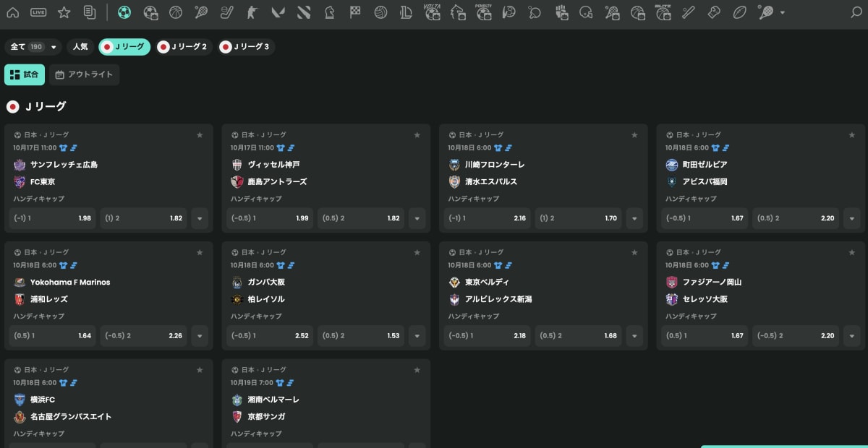Expand markets chevron on サンフレッチェ広島 card
Screen dimensions: 868x448
[x=200, y=218]
